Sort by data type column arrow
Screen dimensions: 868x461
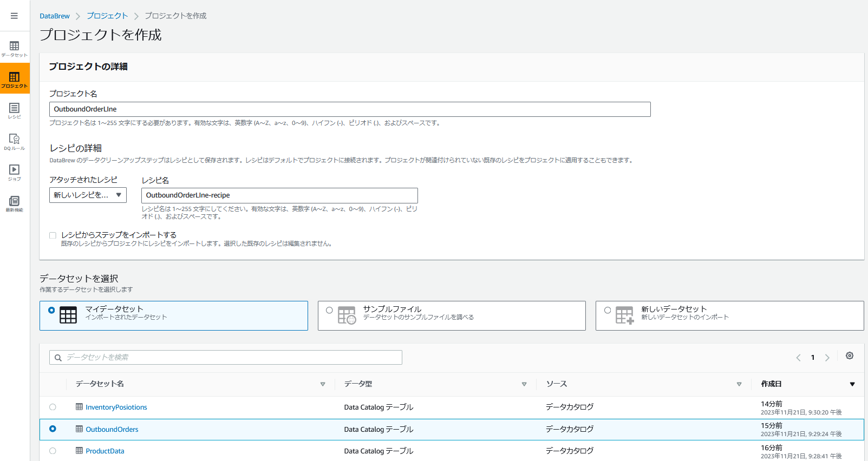tap(524, 384)
